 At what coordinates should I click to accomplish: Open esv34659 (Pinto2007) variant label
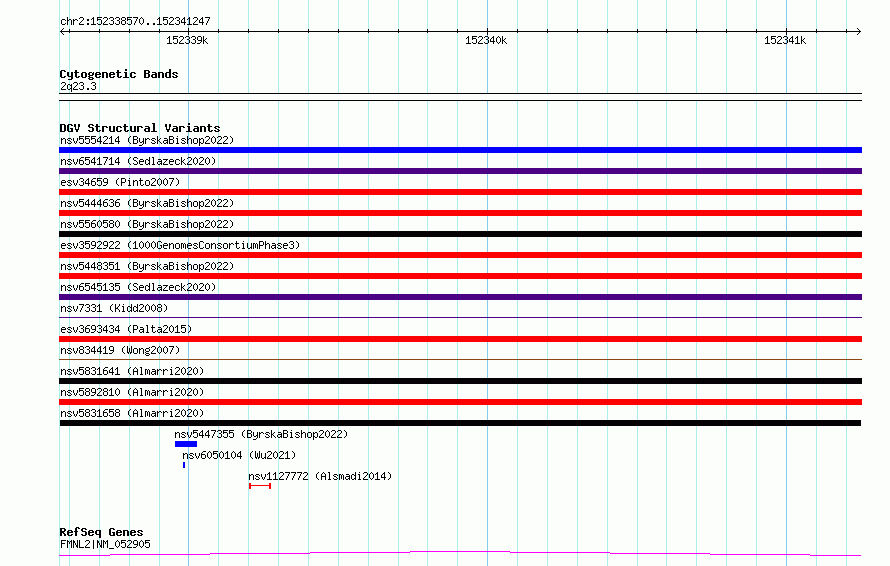point(120,182)
